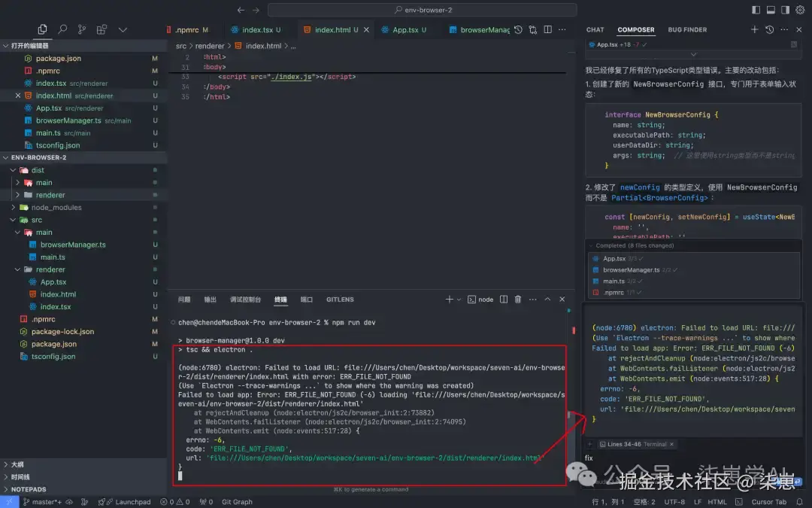Open the Source Control view icon

[82, 29]
